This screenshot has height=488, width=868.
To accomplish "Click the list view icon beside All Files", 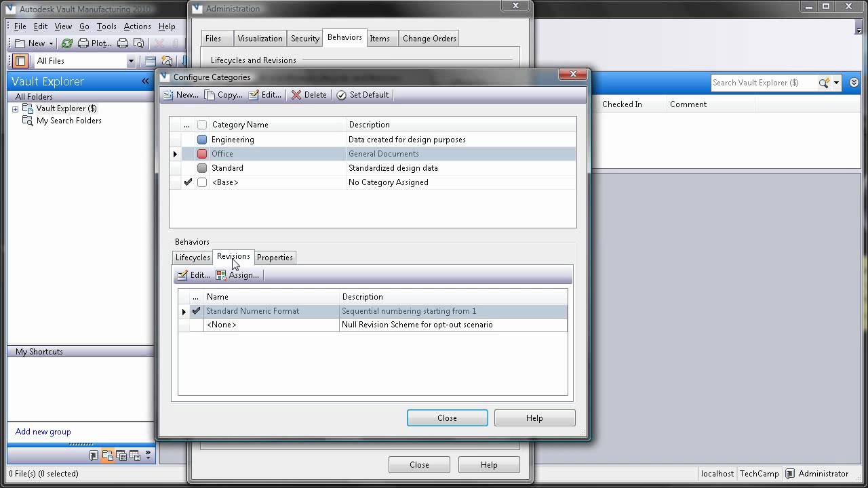I will click(150, 61).
